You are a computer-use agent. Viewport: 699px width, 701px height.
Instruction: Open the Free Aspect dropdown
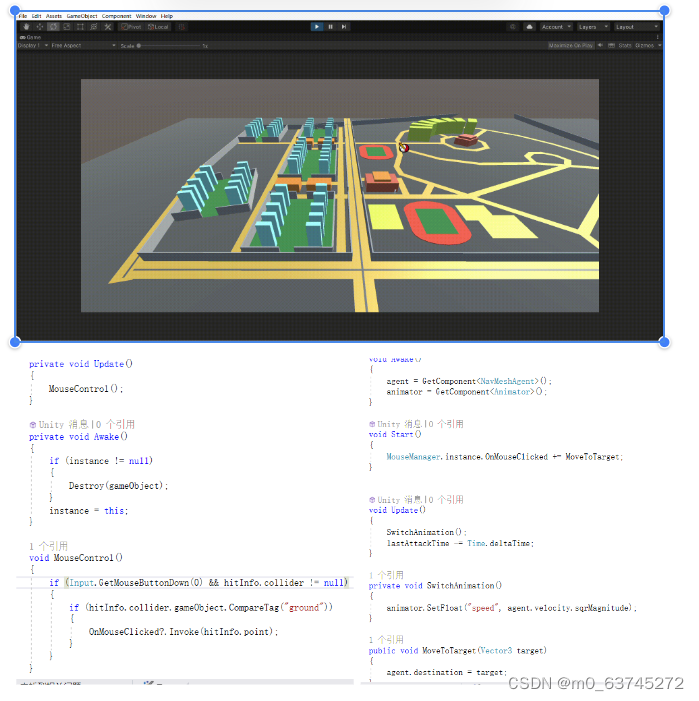click(83, 46)
